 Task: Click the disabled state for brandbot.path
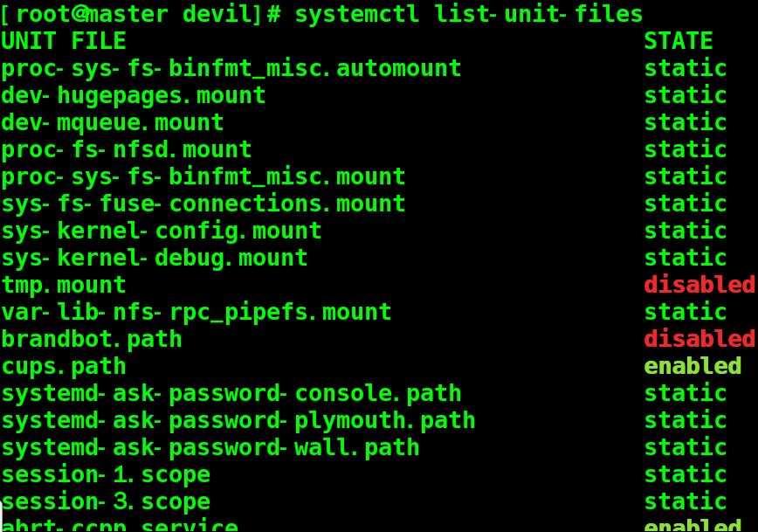coord(699,339)
